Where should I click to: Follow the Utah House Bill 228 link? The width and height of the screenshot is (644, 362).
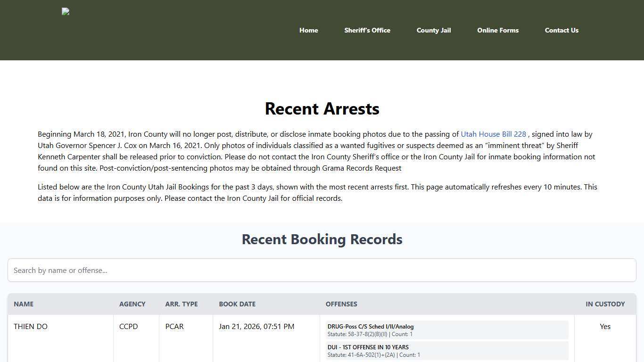pos(493,134)
